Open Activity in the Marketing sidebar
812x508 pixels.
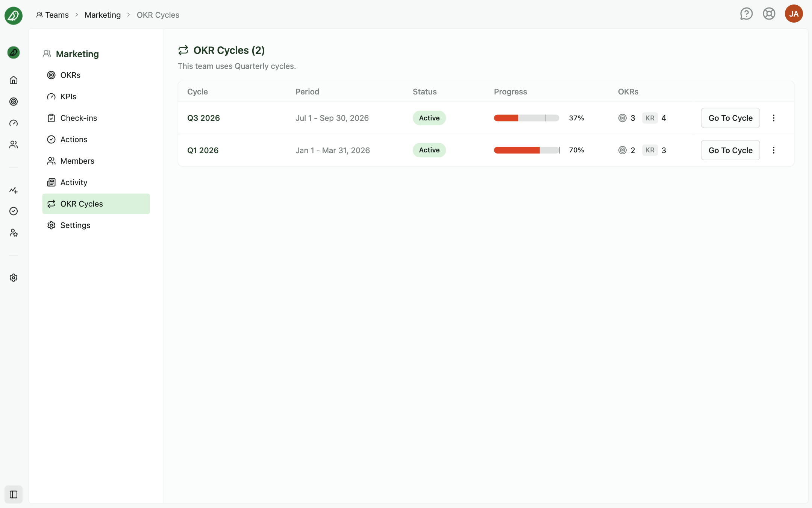[x=96, y=183]
